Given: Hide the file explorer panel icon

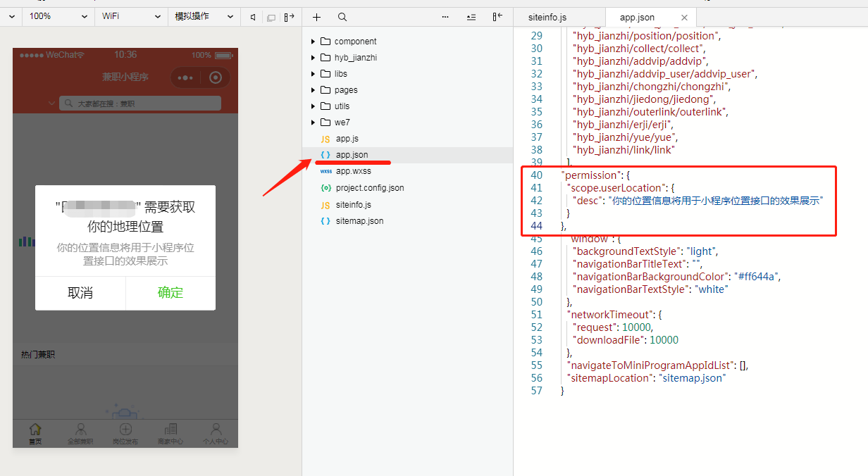Looking at the screenshot, I should [497, 17].
